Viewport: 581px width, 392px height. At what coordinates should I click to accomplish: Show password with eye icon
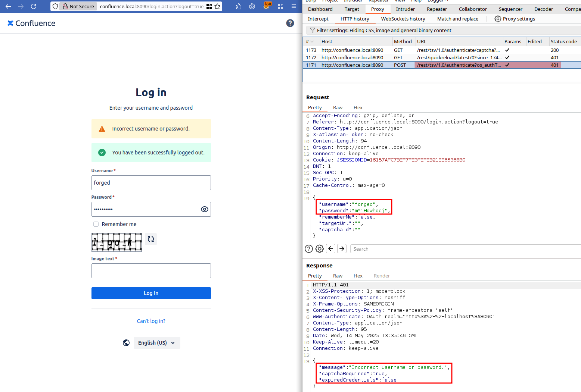205,209
